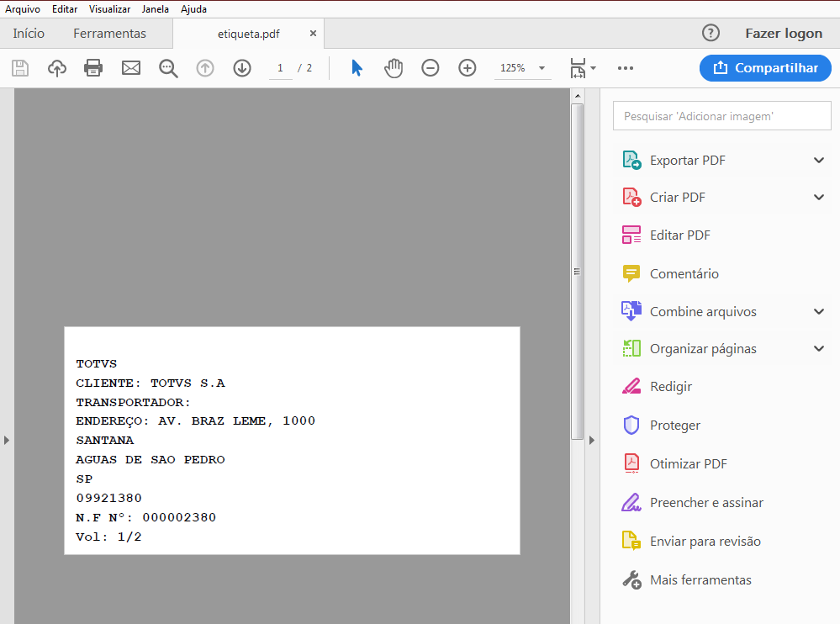Click the fit page scrolling icon
The width and height of the screenshot is (840, 624).
(578, 68)
